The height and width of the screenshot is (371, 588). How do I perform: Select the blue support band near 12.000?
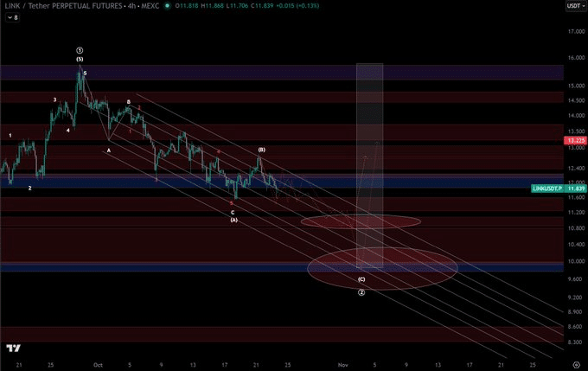281,182
